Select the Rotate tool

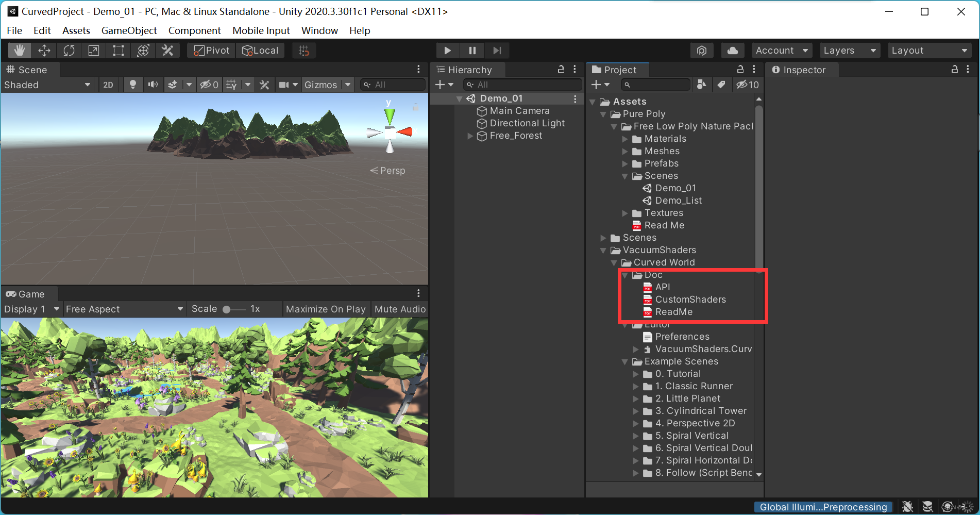(69, 50)
